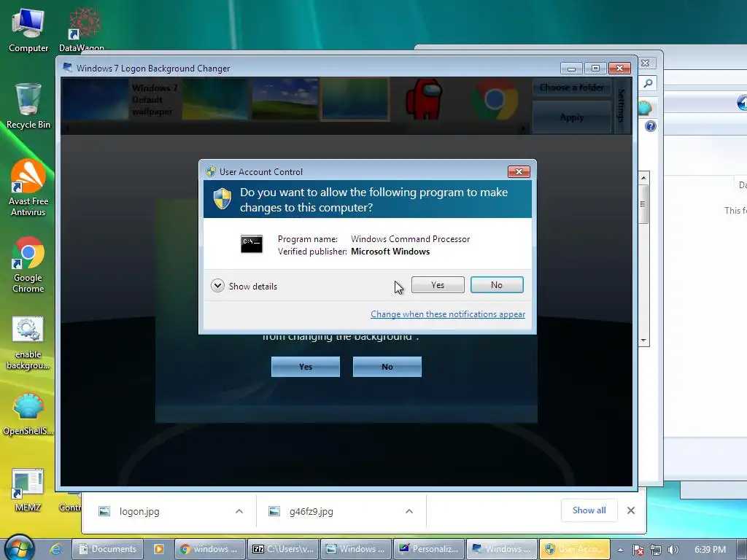Click the network tray icon
Viewport: 747px width, 560px height.
pyautogui.click(x=656, y=550)
